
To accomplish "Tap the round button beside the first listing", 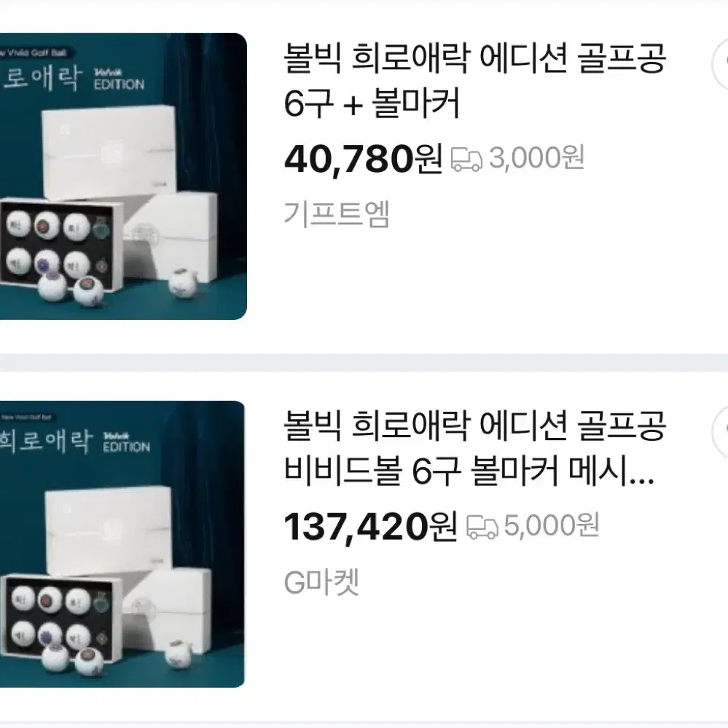I will 721,64.
